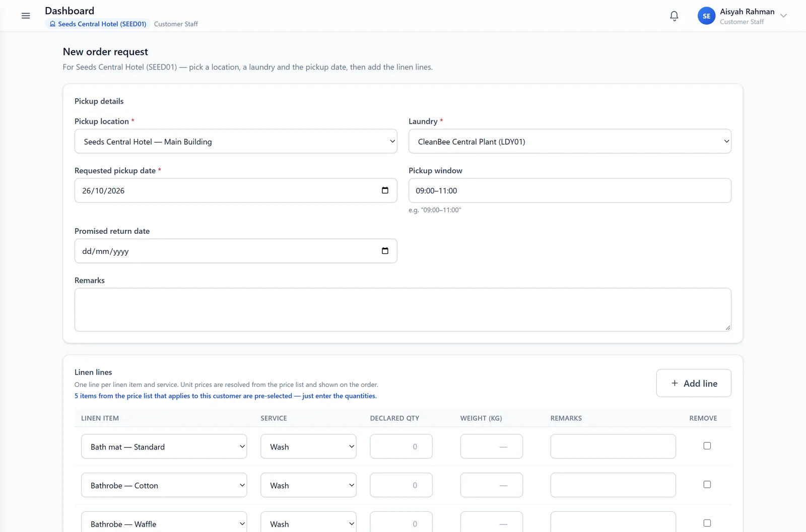Tick remove checkbox for Bath mat — Standard
The width and height of the screenshot is (806, 532).
point(707,446)
